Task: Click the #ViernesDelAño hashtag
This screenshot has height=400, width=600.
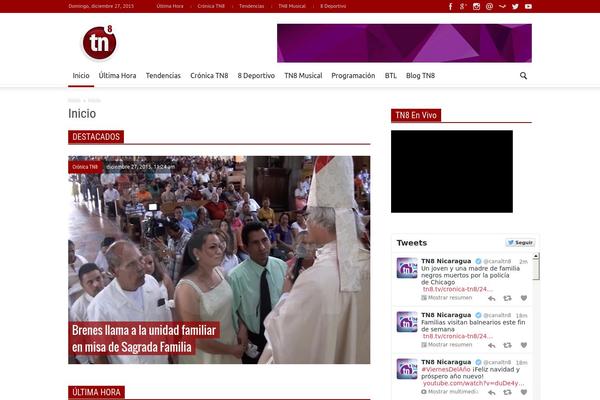Action: click(x=445, y=370)
